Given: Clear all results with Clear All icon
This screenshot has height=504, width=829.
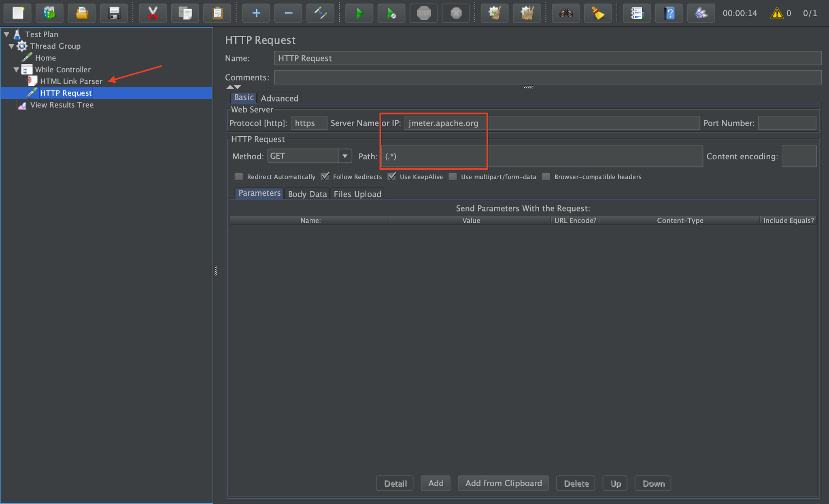Looking at the screenshot, I should point(527,13).
